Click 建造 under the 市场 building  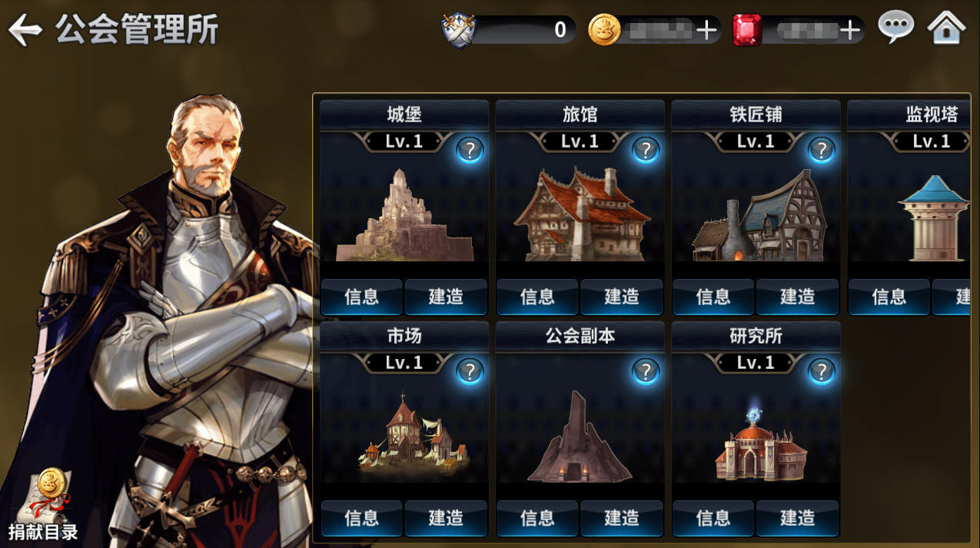pyautogui.click(x=446, y=518)
